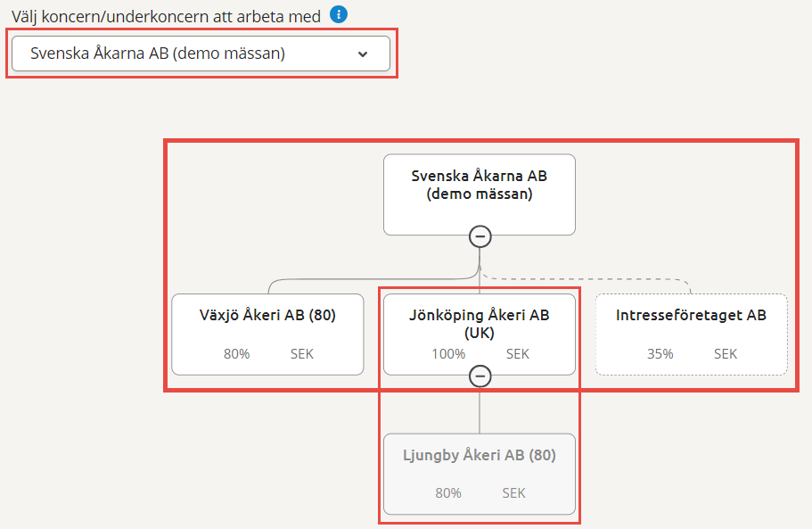
Task: Click the 35% share on Intresseföretaget AB
Action: tap(660, 354)
